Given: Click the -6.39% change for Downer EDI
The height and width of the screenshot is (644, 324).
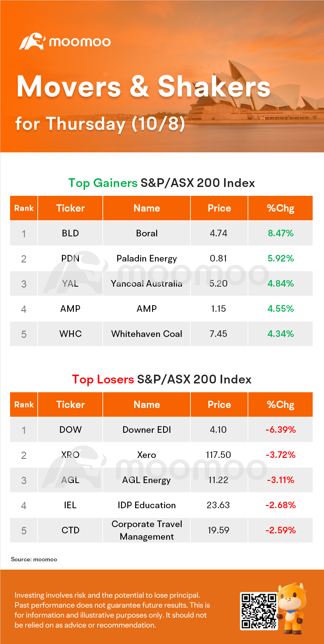Looking at the screenshot, I should [280, 430].
